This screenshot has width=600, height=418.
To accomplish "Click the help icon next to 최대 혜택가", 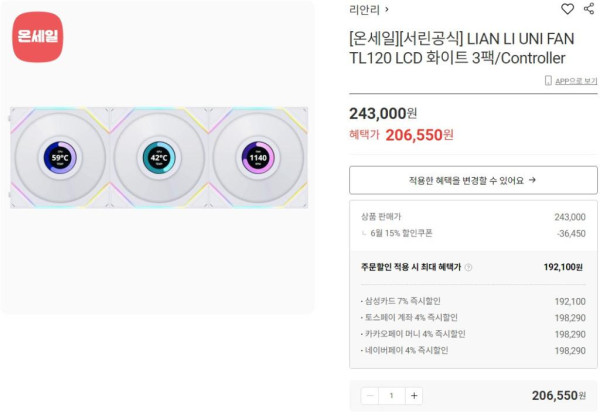I will pos(468,268).
